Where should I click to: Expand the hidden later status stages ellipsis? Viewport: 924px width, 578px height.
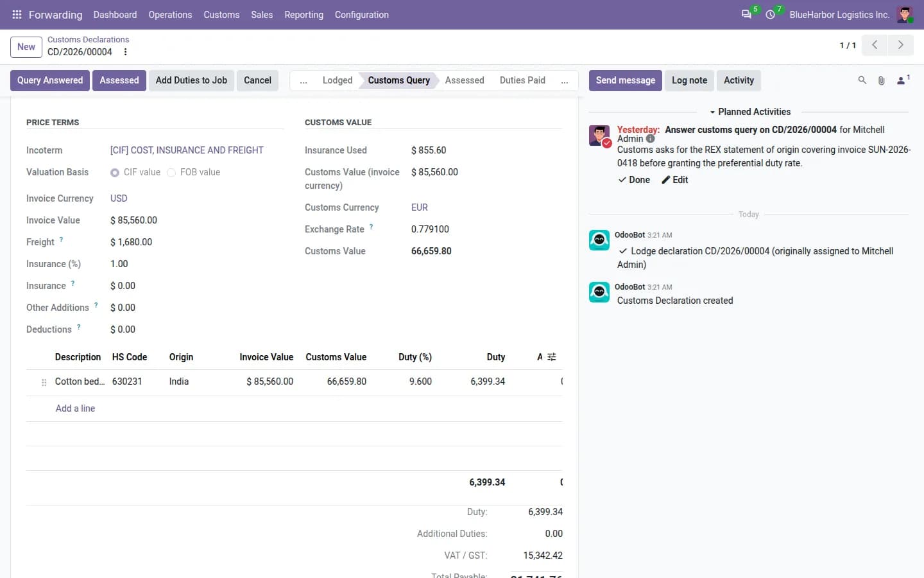click(564, 81)
